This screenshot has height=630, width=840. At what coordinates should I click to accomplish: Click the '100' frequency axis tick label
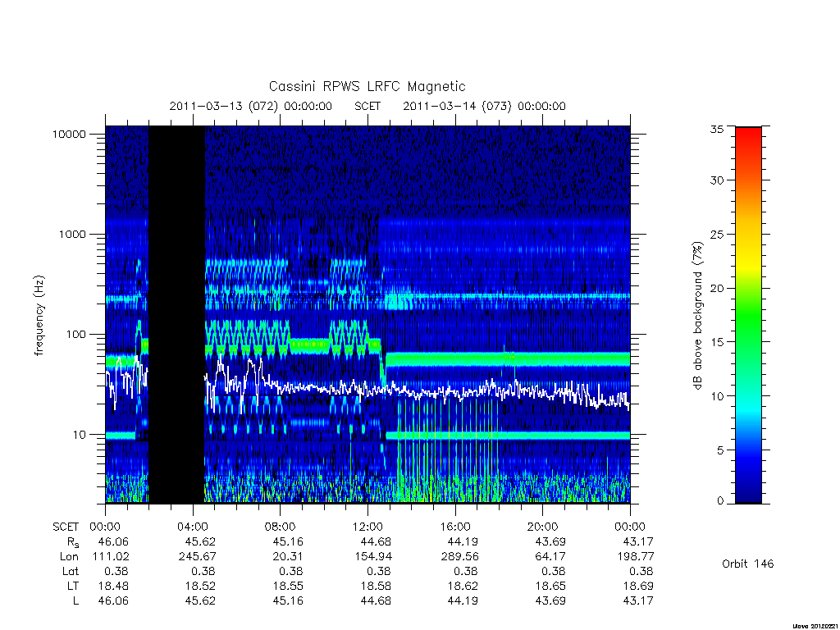point(76,335)
